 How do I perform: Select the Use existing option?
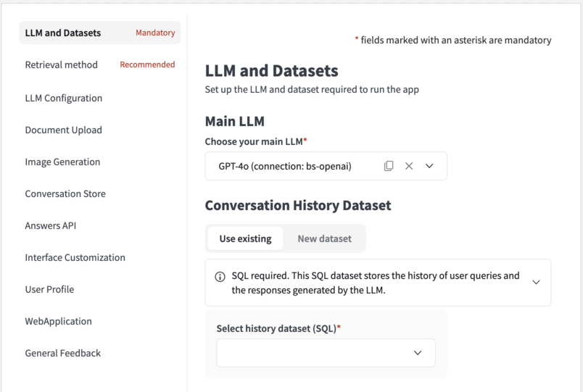coord(245,238)
